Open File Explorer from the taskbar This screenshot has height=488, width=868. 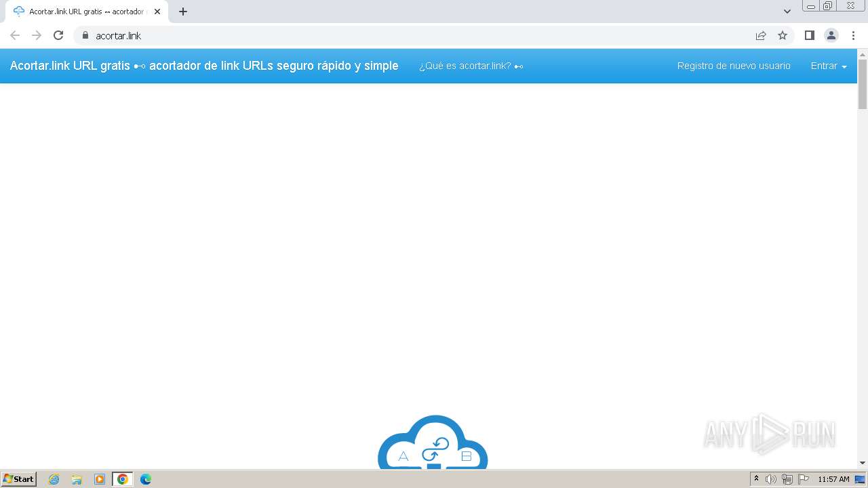coord(77,479)
